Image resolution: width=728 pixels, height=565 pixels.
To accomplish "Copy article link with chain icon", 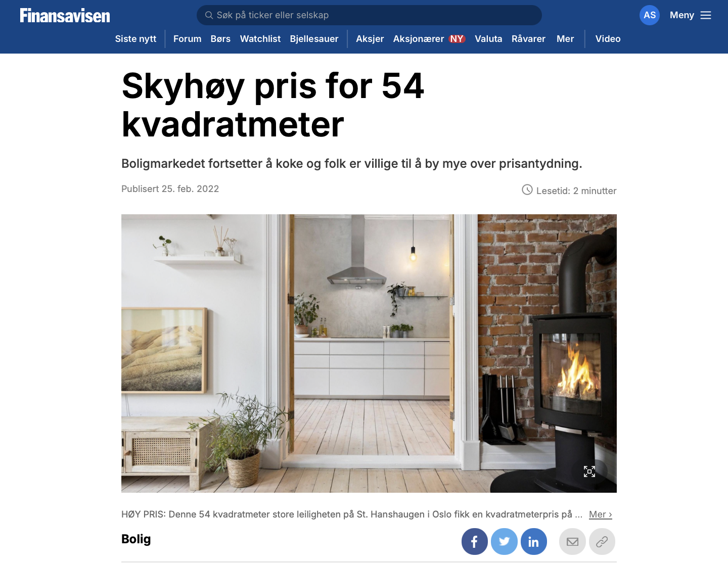I will click(x=602, y=542).
